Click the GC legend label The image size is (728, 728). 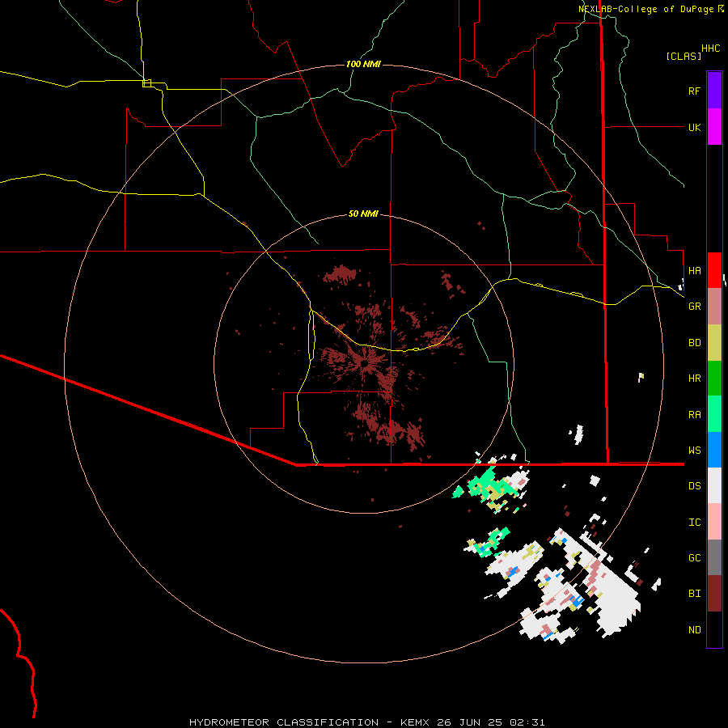click(x=694, y=557)
